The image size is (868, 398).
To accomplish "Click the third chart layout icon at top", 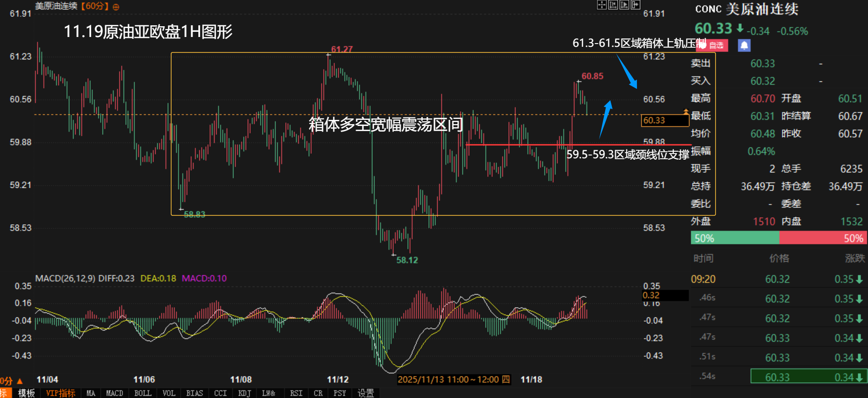I will [x=624, y=5].
